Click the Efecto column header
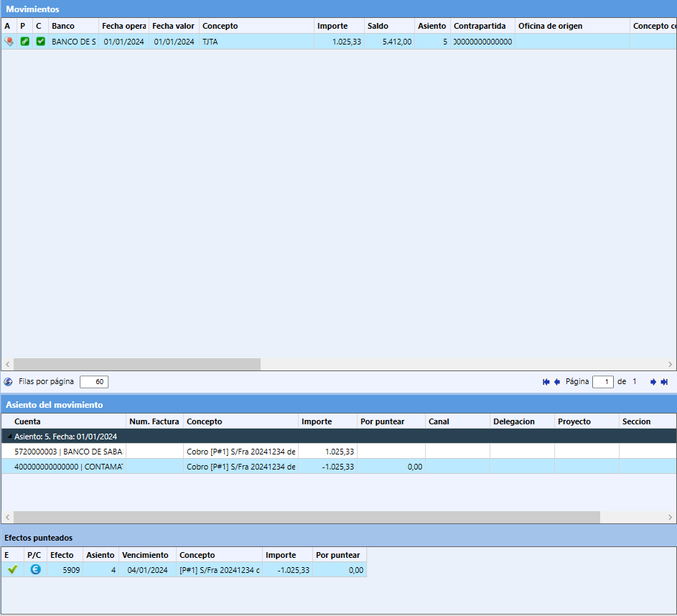 pos(65,555)
